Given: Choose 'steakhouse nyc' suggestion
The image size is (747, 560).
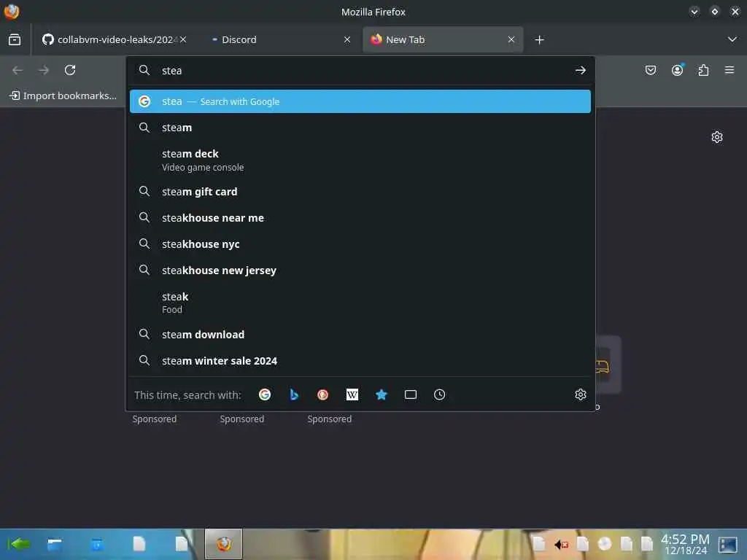Looking at the screenshot, I should [360, 244].
